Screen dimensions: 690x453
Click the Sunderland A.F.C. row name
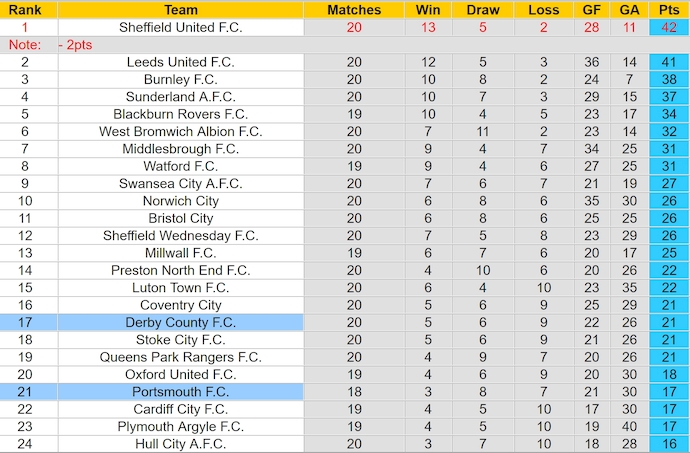pyautogui.click(x=180, y=97)
